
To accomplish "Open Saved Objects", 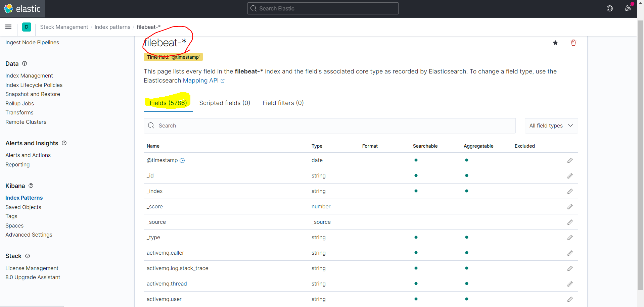I will coord(23,207).
